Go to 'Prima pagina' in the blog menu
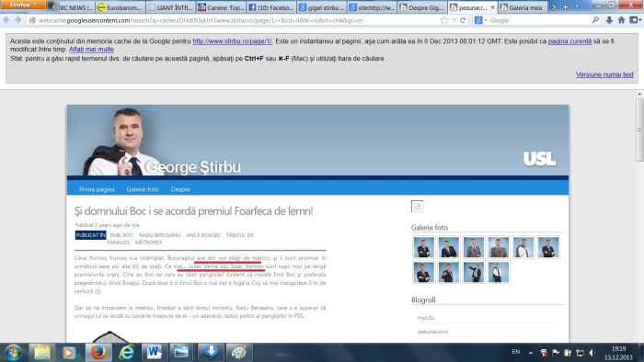This screenshot has height=362, width=644. pos(97,189)
